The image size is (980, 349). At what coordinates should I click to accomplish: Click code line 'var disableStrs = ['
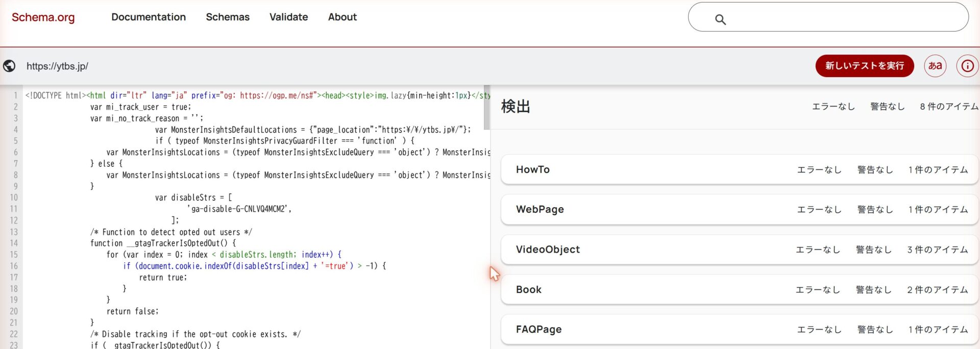[193, 197]
